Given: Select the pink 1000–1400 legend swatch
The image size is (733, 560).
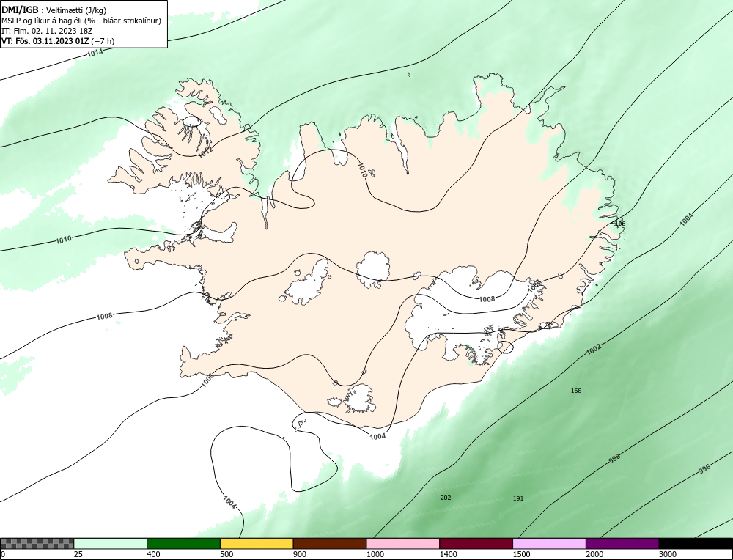Looking at the screenshot, I should [403, 543].
